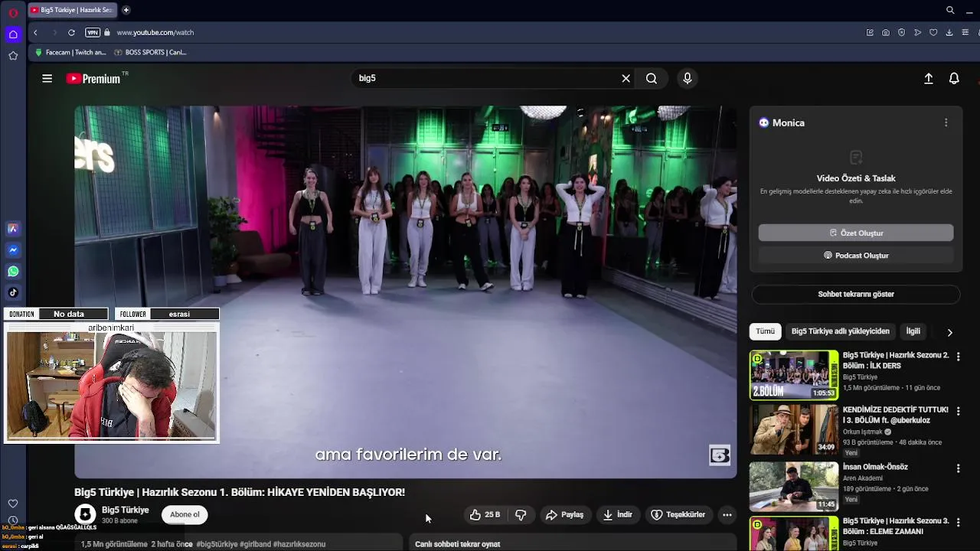The height and width of the screenshot is (551, 980).
Task: Open YouTube notifications bell
Action: click(954, 78)
